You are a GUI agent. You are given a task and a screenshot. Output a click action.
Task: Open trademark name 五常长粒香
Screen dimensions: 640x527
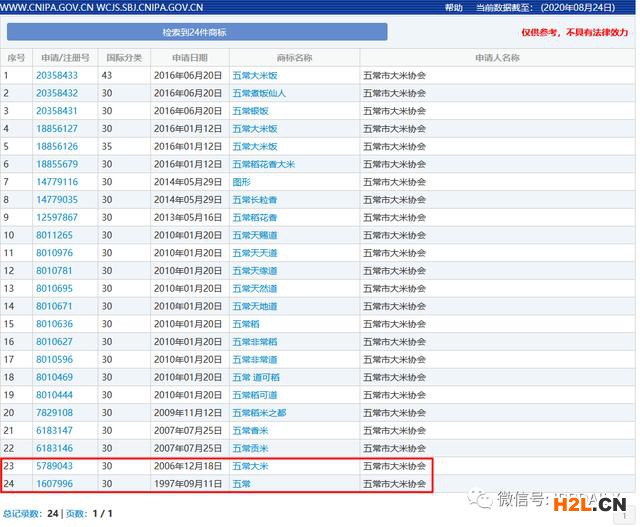(255, 200)
